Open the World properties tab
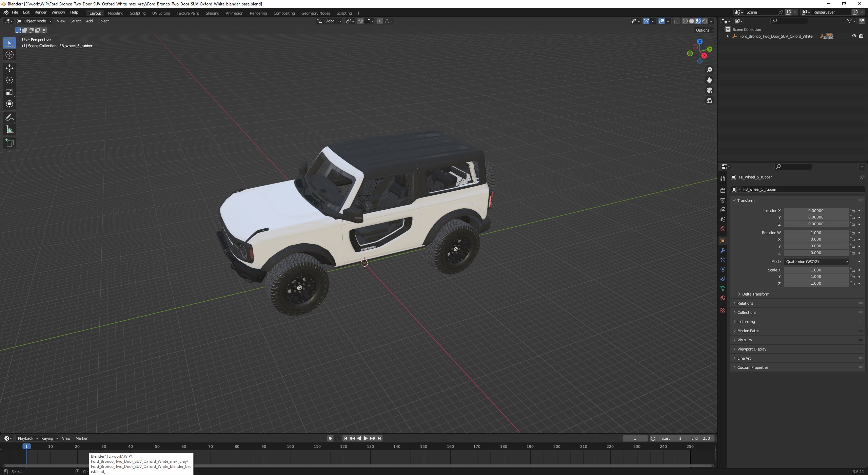 click(x=723, y=229)
